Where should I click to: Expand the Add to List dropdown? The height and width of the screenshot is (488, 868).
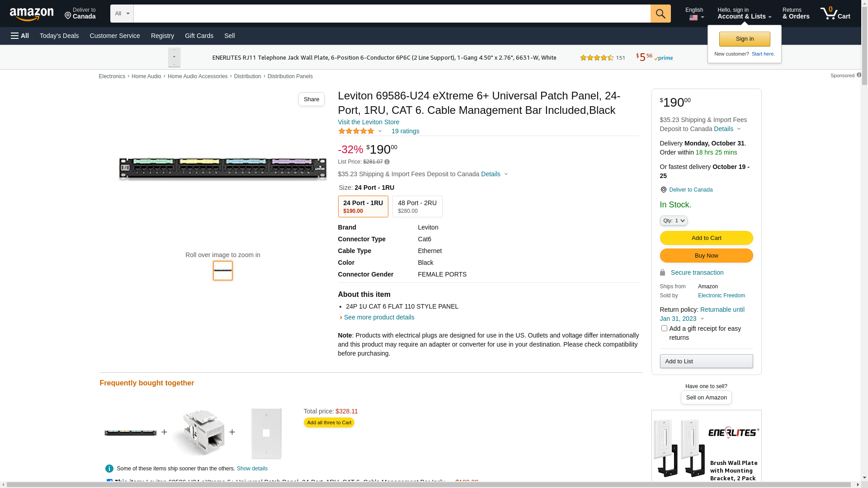(706, 361)
